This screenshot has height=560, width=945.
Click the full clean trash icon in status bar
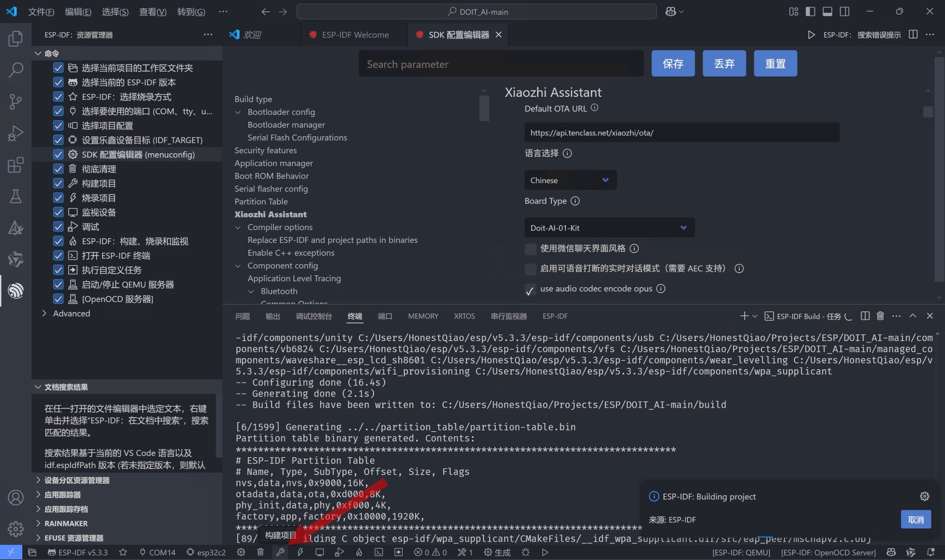261,552
